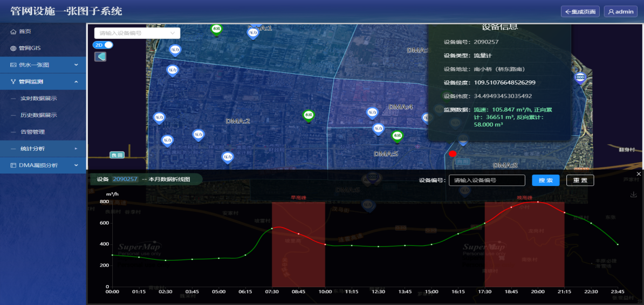Screen dimensions: 644x305
Task: Click the 搜索 search button
Action: pos(545,181)
